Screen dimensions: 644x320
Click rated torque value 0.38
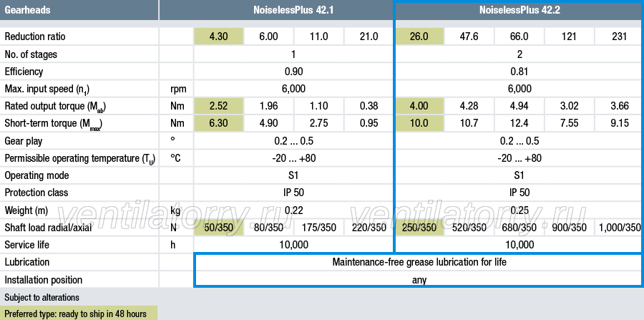click(x=369, y=106)
